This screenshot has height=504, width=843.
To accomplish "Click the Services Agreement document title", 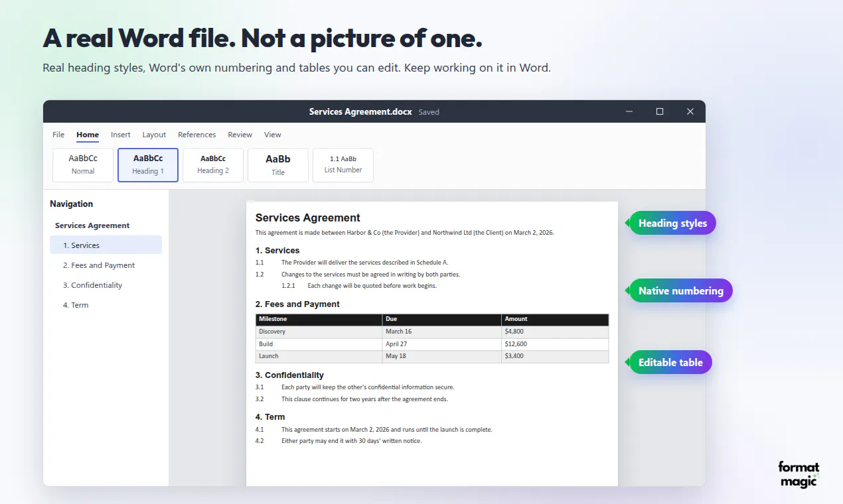I will pos(308,218).
